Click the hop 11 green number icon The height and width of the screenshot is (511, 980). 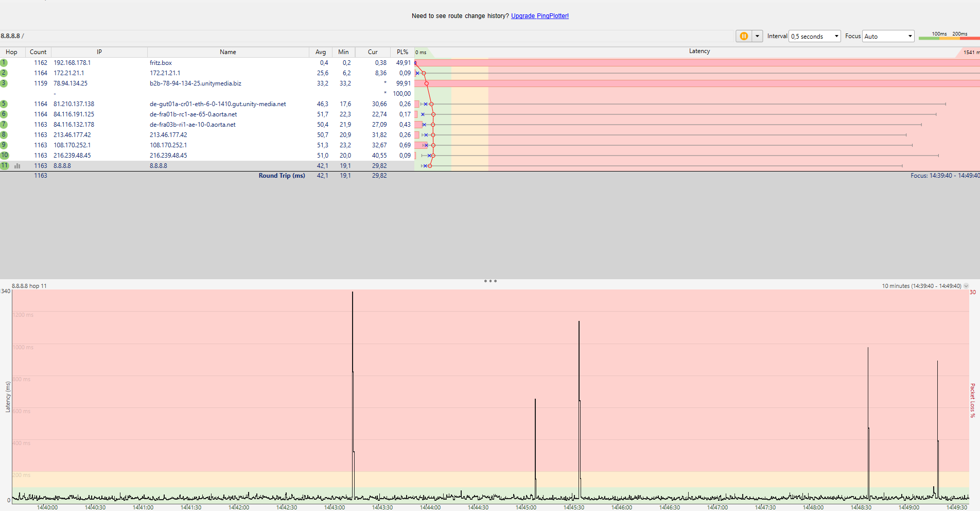(x=5, y=166)
